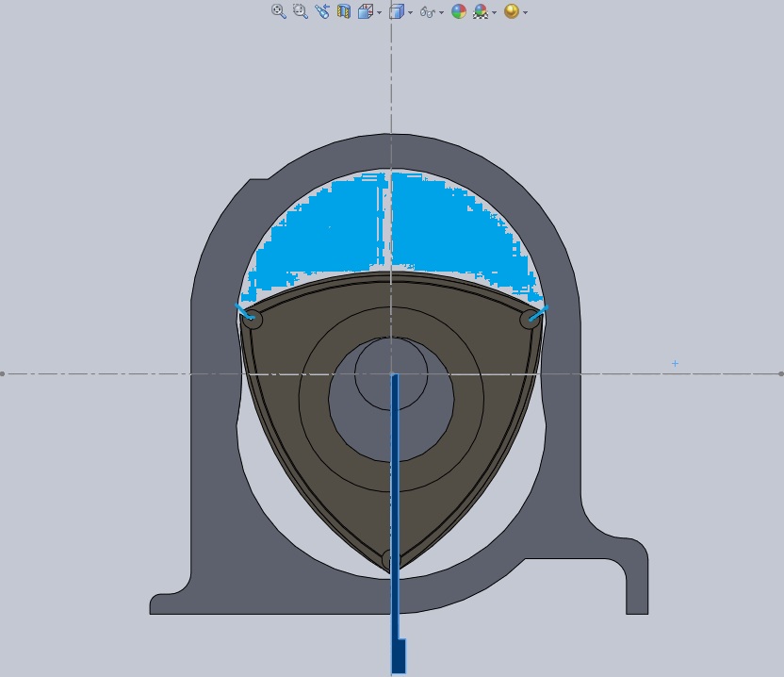Screen dimensions: 784x677
Task: Click the View Settings gold sphere icon
Action: (511, 11)
